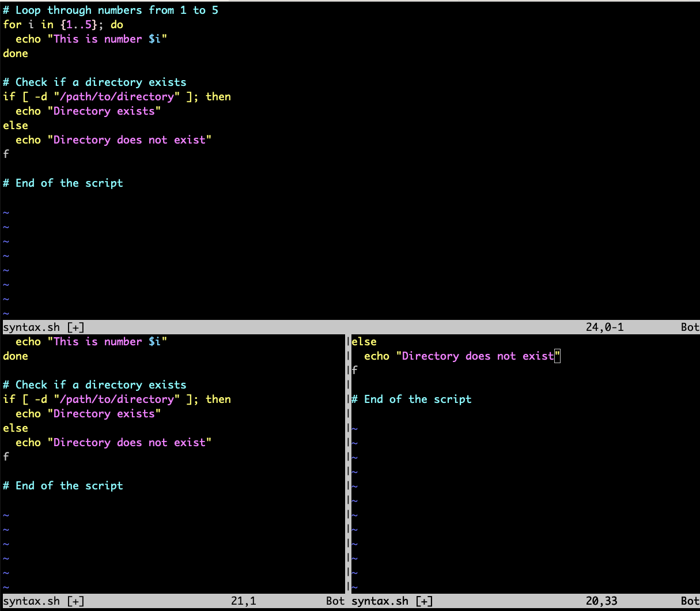Click the stray f below the else block
The width and height of the screenshot is (700, 611).
(5, 154)
